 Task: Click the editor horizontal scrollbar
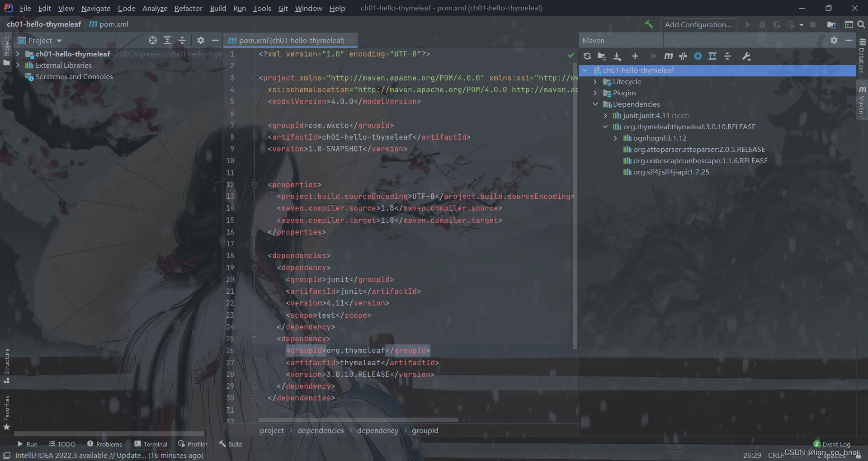(x=358, y=420)
